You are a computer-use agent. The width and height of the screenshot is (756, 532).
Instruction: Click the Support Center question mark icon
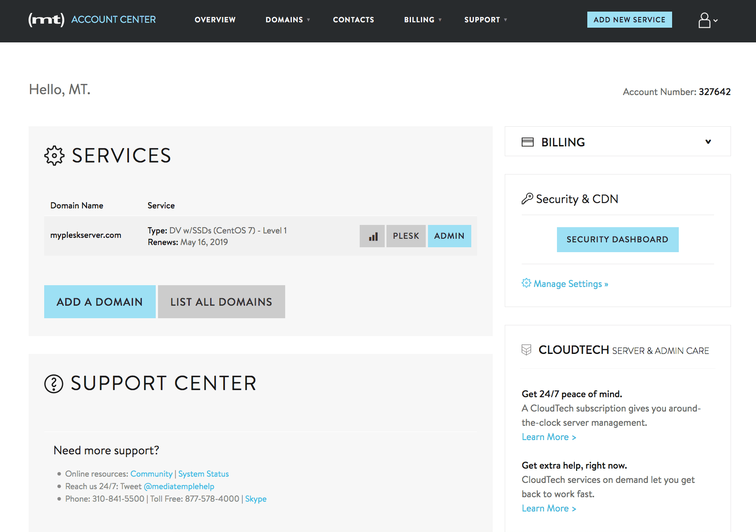point(53,383)
